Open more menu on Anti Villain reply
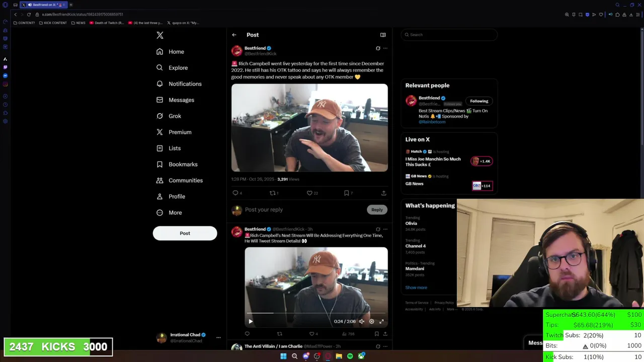The image size is (644, 362). click(385, 346)
